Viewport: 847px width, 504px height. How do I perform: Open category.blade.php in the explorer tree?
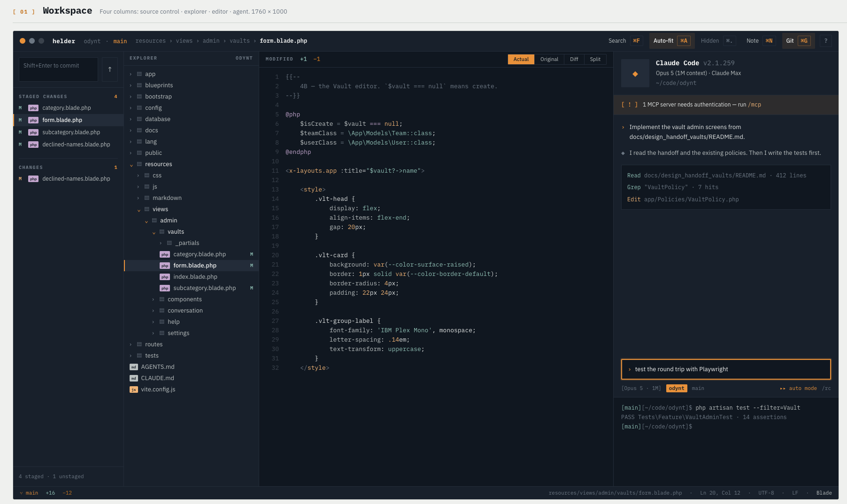pyautogui.click(x=191, y=254)
